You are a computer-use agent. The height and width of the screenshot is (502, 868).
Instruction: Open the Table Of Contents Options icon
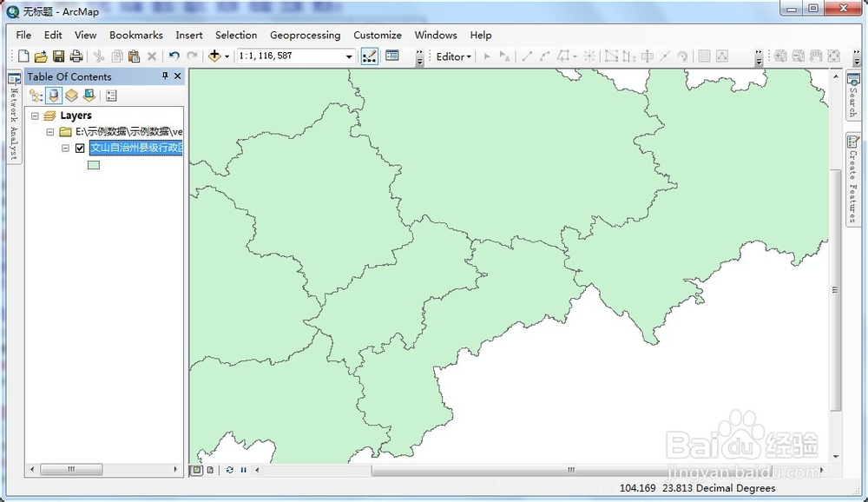coord(111,96)
